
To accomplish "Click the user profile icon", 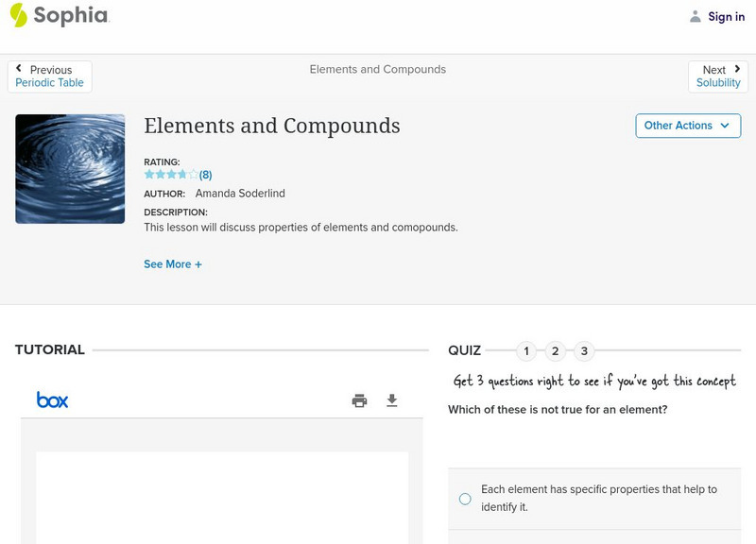I will (696, 16).
